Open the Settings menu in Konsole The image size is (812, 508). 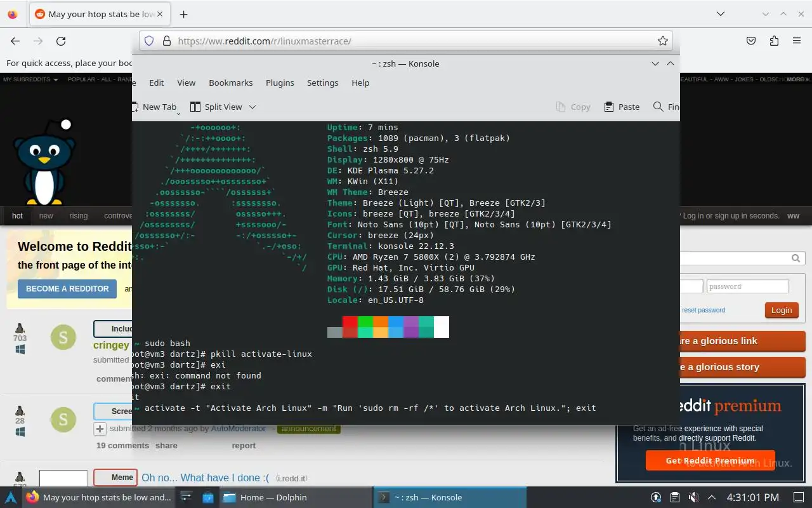tap(323, 83)
